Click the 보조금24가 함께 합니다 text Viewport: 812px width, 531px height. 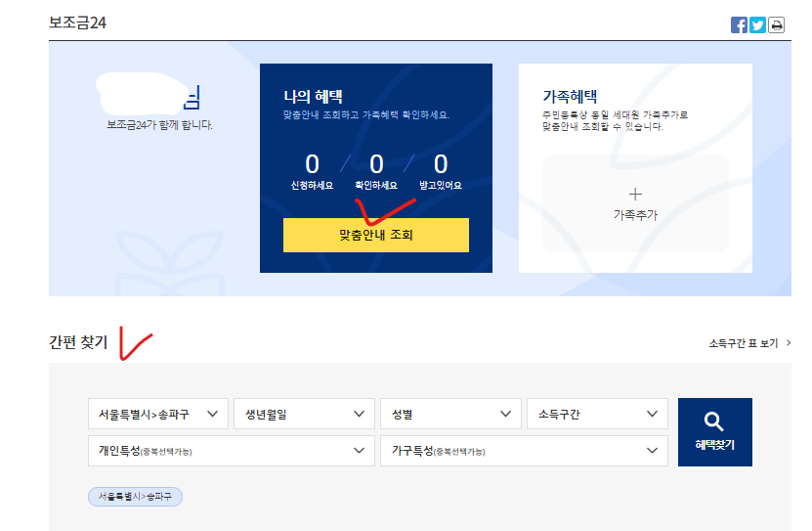[159, 125]
